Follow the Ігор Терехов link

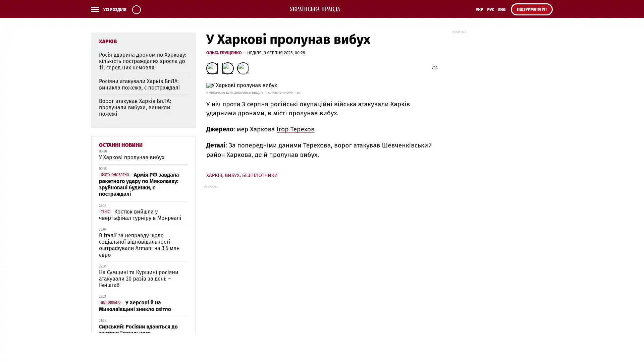(295, 129)
